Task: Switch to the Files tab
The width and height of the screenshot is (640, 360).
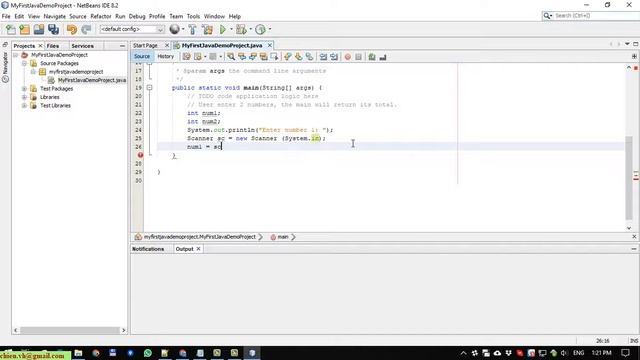Action: coord(53,46)
